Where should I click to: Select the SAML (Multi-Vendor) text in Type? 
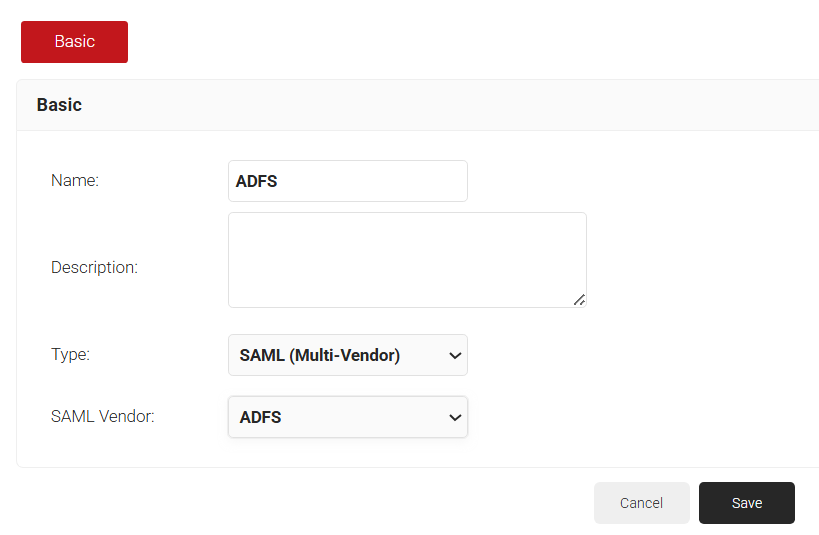pyautogui.click(x=320, y=355)
